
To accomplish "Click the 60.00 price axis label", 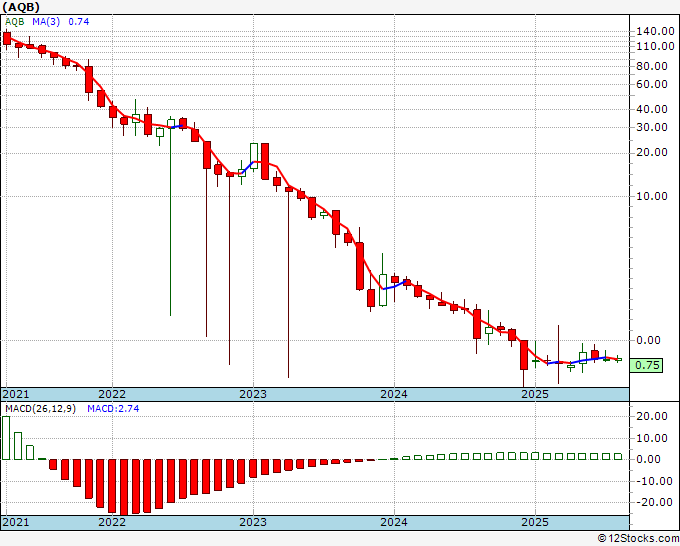I will pos(651,84).
